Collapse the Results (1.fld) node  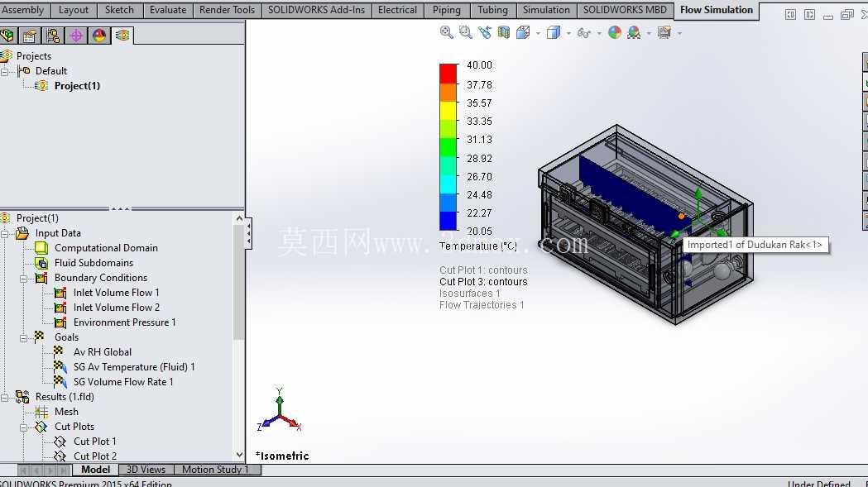click(x=4, y=398)
